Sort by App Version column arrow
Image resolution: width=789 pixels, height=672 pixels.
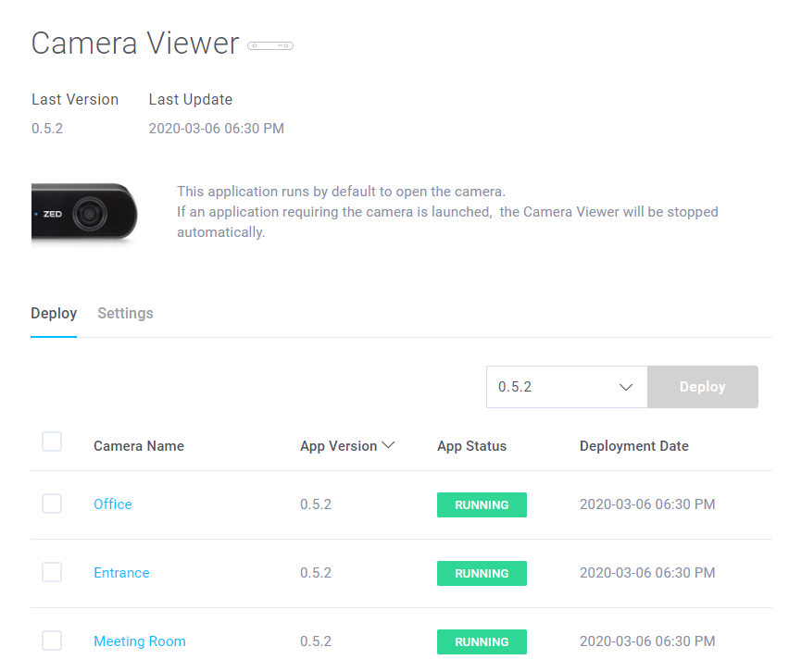tap(388, 445)
